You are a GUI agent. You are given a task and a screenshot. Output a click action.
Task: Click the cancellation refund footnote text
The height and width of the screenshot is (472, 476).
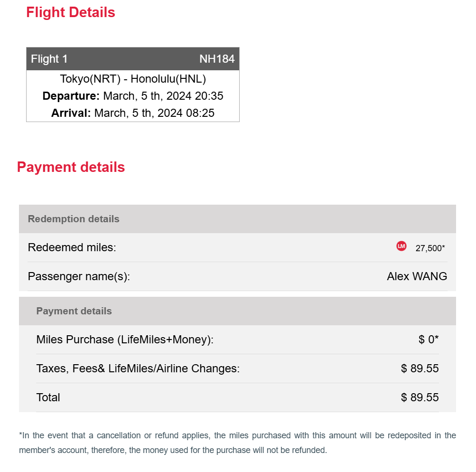[237, 443]
